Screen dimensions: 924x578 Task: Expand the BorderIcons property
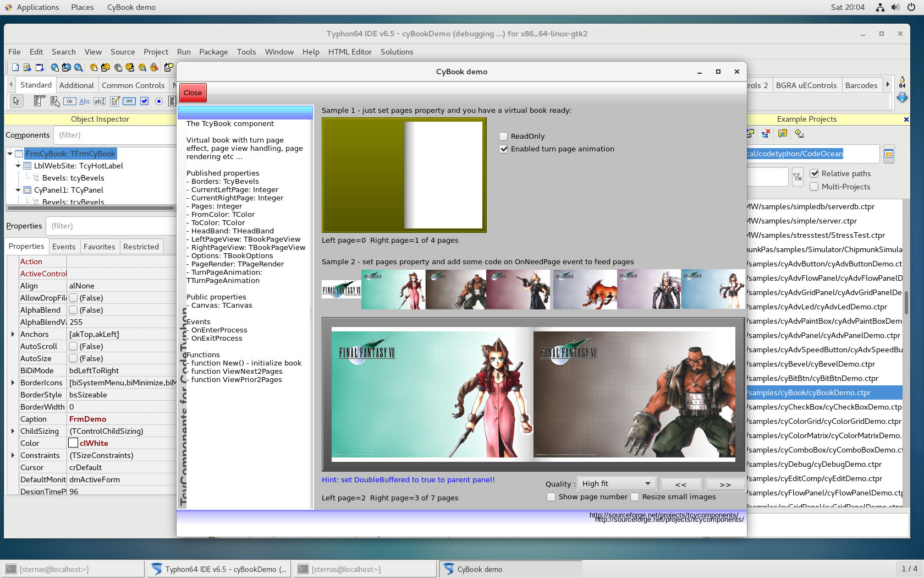tap(13, 383)
